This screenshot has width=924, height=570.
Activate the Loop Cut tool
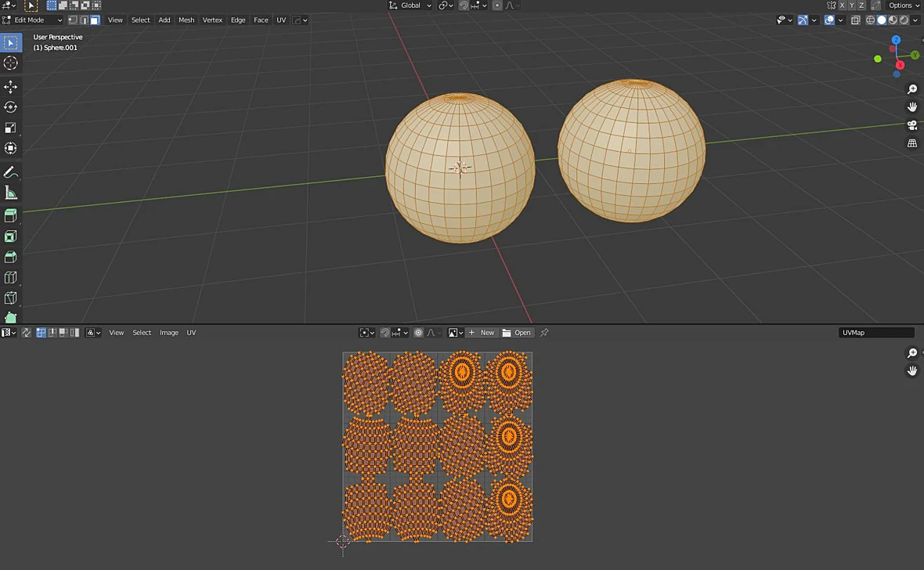tap(11, 278)
